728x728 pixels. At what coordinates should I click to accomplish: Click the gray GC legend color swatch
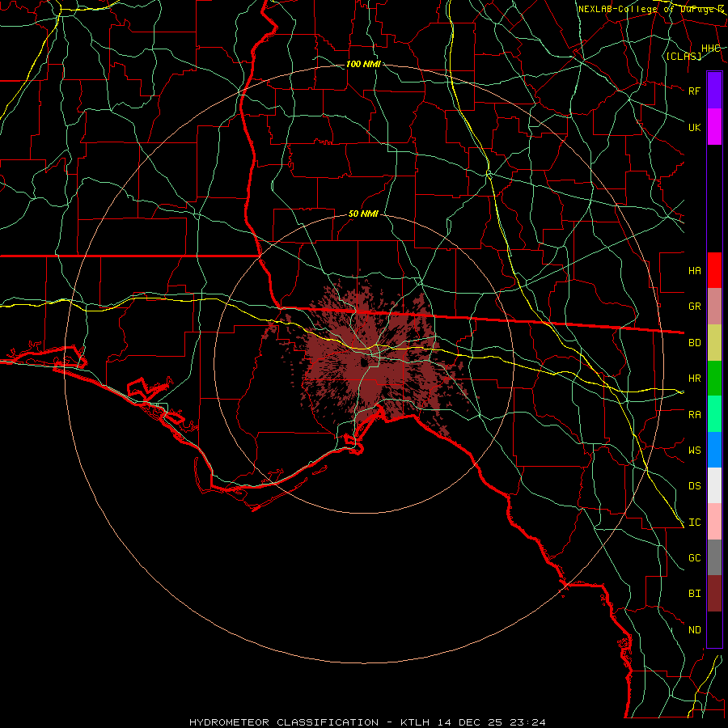[714, 557]
